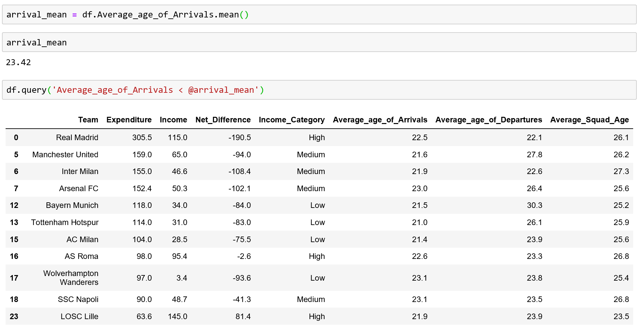Image resolution: width=644 pixels, height=329 pixels.
Task: Click the Income_Category column header
Action: click(291, 120)
